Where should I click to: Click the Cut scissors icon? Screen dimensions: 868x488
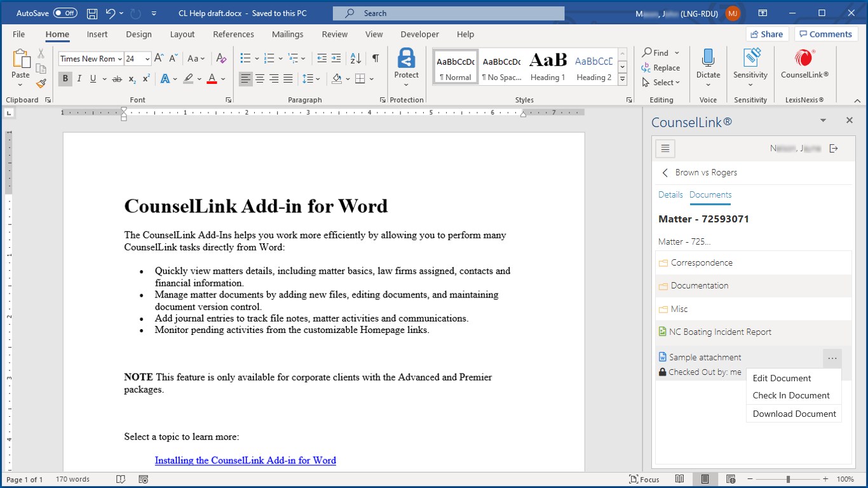pos(41,53)
